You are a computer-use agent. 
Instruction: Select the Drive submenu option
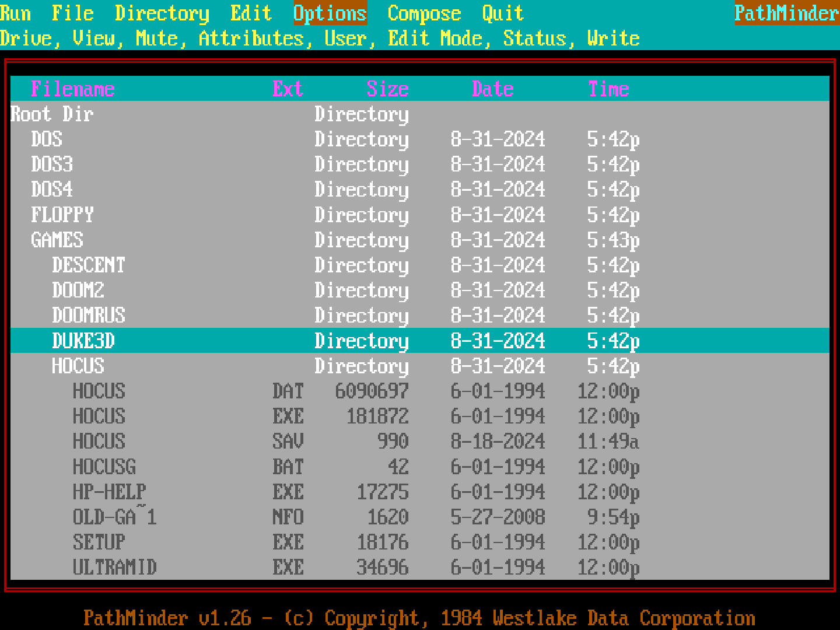[26, 38]
